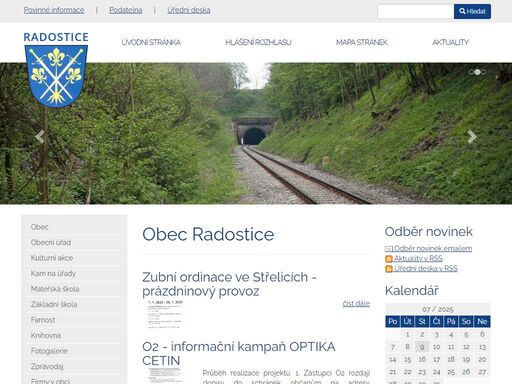The image size is (512, 384).
Task: Follow the 'číst dále' link
Action: point(356,304)
